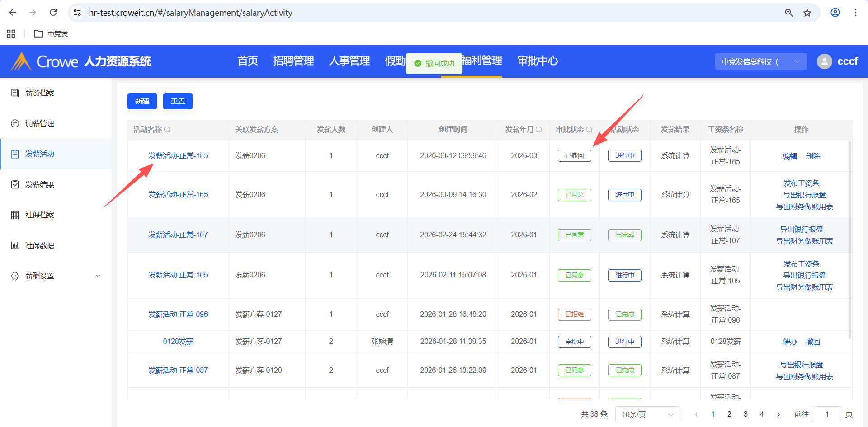Bookmark this page with the star icon
Viewport: 868px width, 427px height.
pyautogui.click(x=807, y=13)
